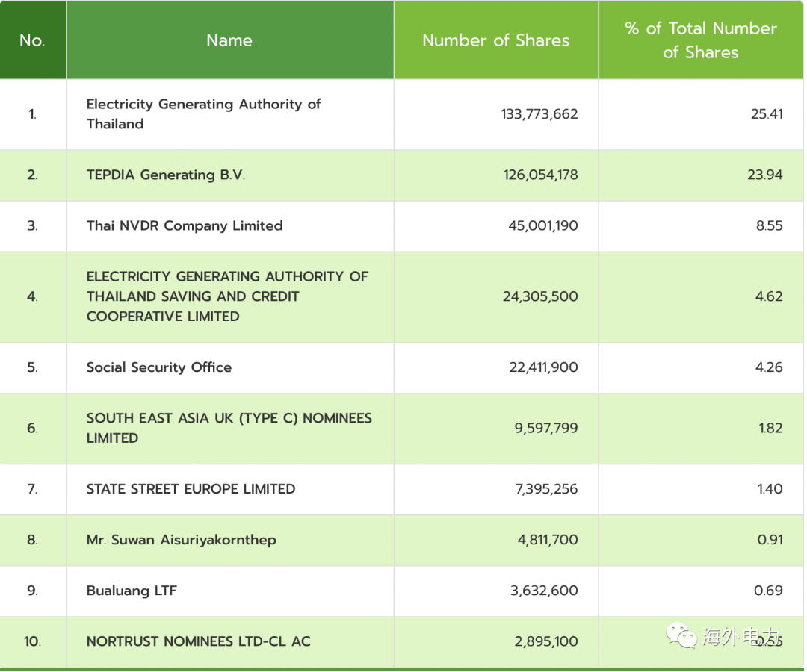Click row number '2.' cell
Image resolution: width=807 pixels, height=672 pixels.
[32, 175]
